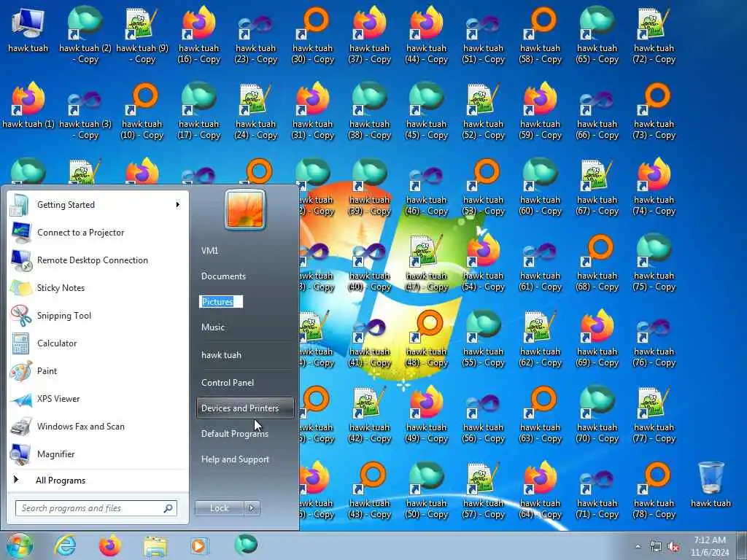Image resolution: width=747 pixels, height=560 pixels.
Task: Open Control Panel
Action: click(228, 382)
